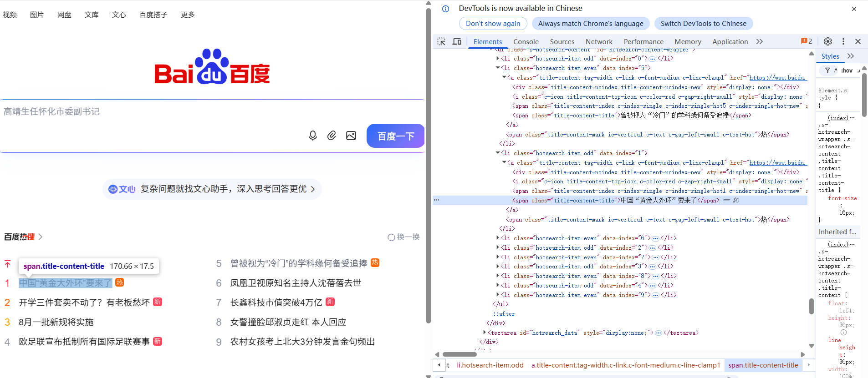The image size is (868, 378).
Task: Open the 百度热搜 heading link
Action: (19, 237)
